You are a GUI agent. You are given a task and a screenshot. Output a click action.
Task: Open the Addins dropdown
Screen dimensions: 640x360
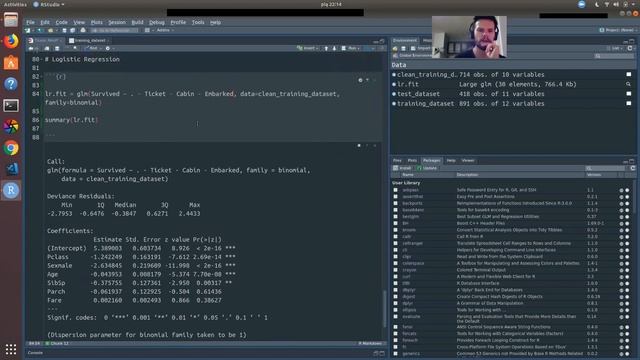coord(165,30)
